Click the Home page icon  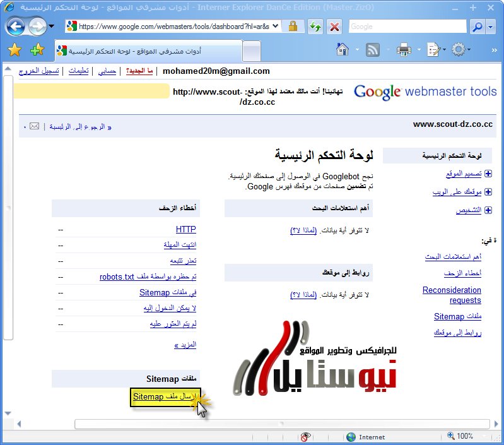click(343, 49)
